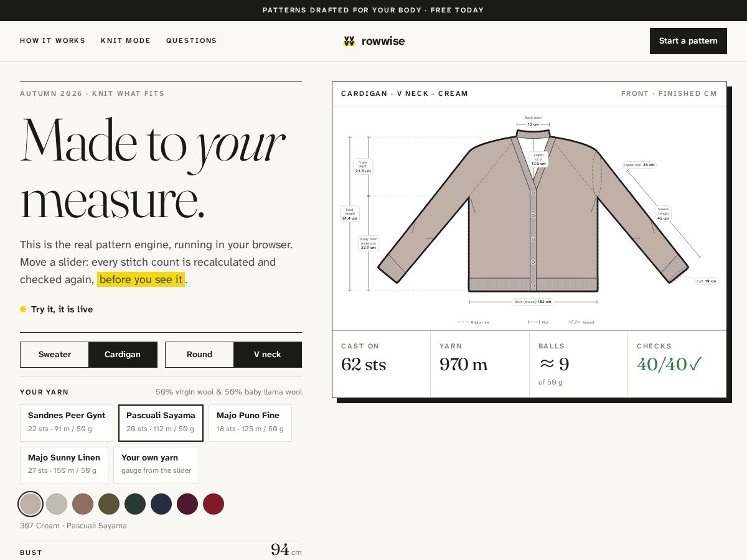This screenshot has width=747, height=560.
Task: Click the Sleeve length 45 cm label
Action: click(x=664, y=214)
